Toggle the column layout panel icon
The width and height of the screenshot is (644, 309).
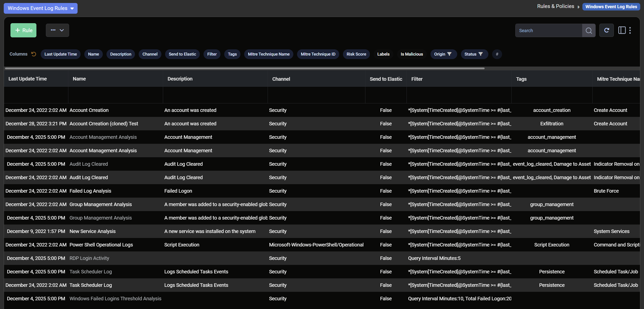pyautogui.click(x=622, y=30)
